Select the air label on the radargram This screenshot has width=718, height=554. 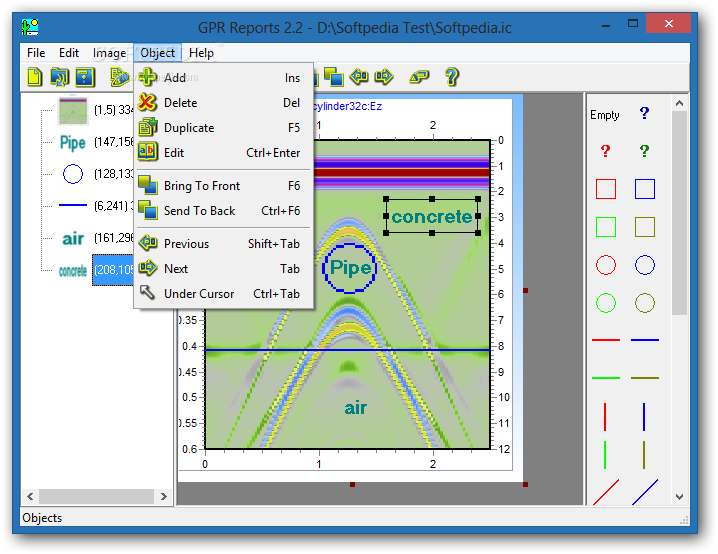click(x=355, y=407)
